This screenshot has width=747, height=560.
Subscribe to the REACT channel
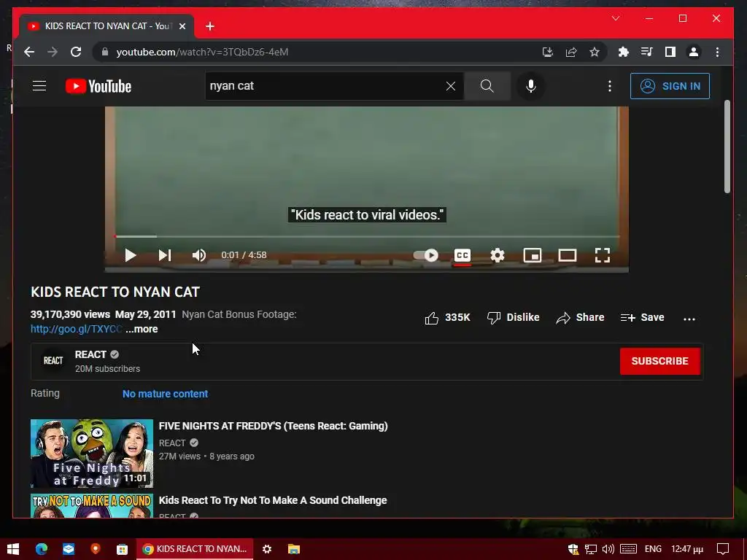pos(659,361)
